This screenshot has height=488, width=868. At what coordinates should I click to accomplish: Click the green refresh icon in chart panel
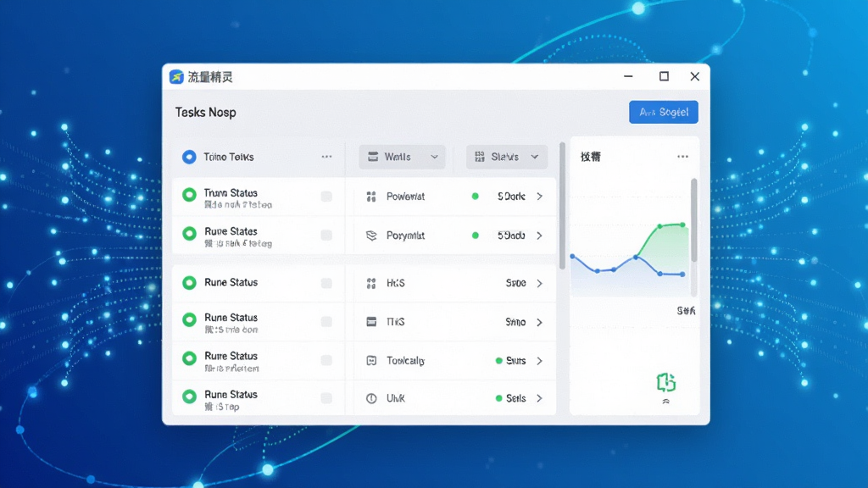click(x=666, y=382)
